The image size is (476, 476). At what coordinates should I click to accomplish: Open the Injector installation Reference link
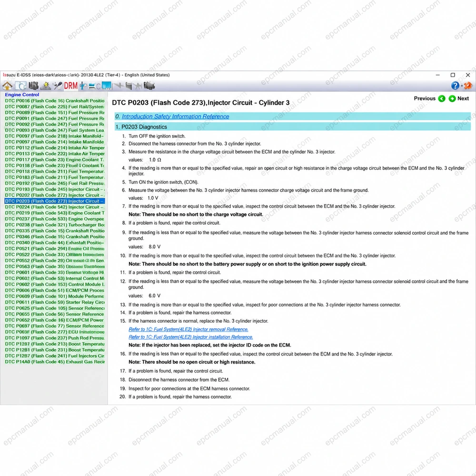(191, 337)
